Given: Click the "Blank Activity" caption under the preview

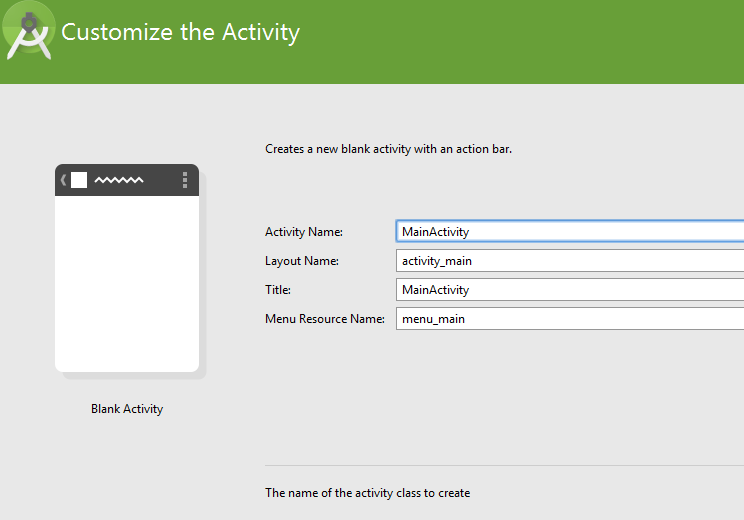Looking at the screenshot, I should coord(127,409).
